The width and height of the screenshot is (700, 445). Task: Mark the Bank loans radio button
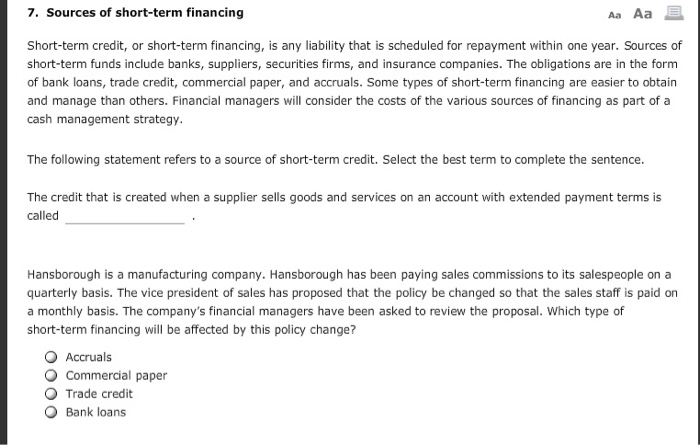click(50, 412)
